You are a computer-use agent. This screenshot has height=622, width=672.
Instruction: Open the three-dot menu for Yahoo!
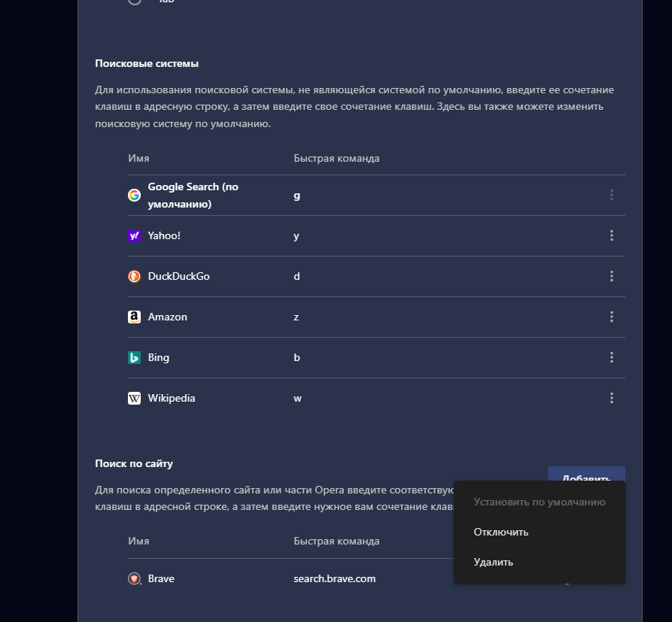click(x=611, y=236)
